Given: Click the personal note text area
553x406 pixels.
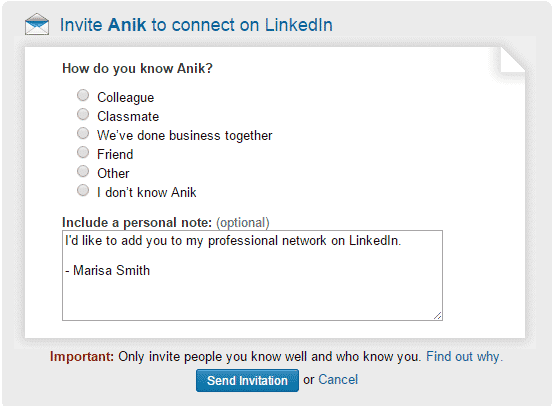Looking at the screenshot, I should click(252, 275).
